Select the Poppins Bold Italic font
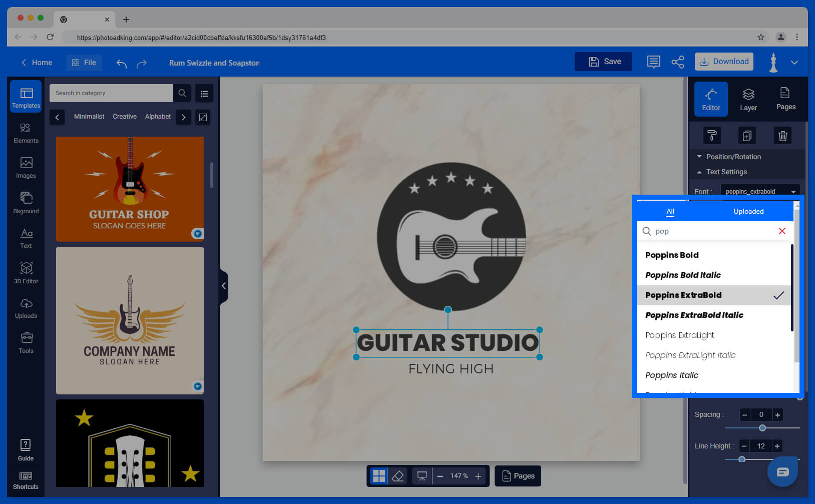 683,275
